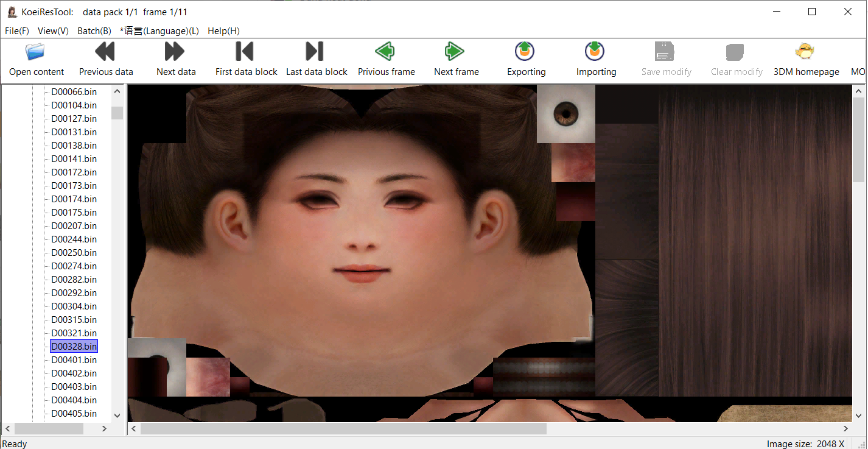Viewport: 868px width, 449px height.
Task: Maximize the KoeiResTool window
Action: tap(812, 12)
